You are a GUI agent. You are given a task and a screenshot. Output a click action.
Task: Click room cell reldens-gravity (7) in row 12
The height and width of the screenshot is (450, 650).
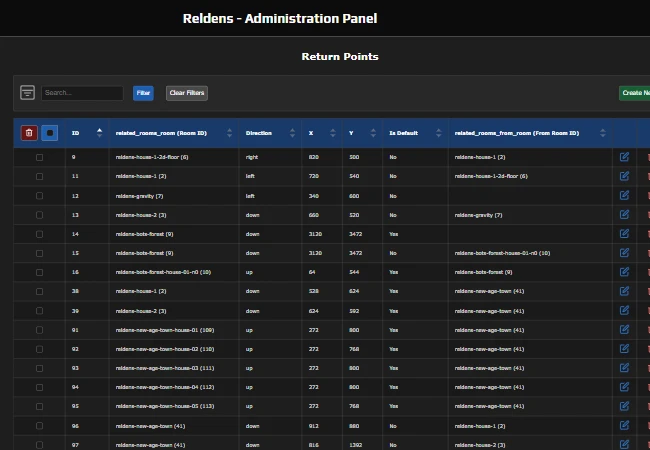point(139,196)
